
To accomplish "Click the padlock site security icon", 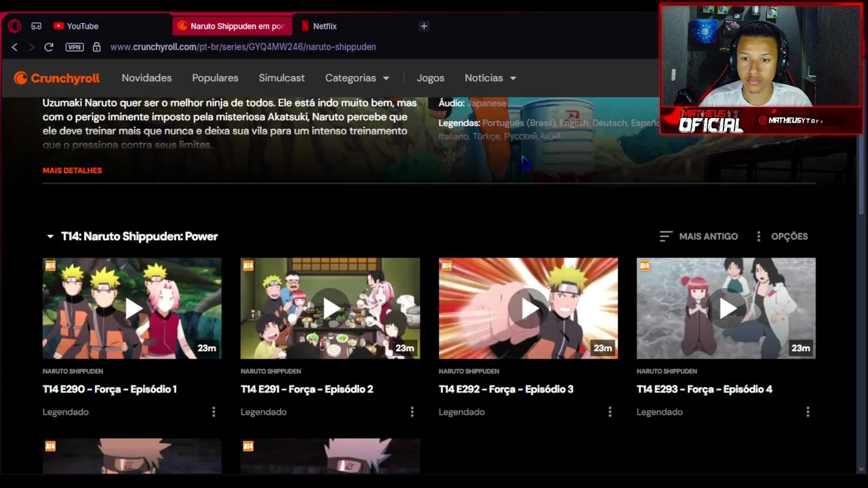I will click(x=96, y=47).
